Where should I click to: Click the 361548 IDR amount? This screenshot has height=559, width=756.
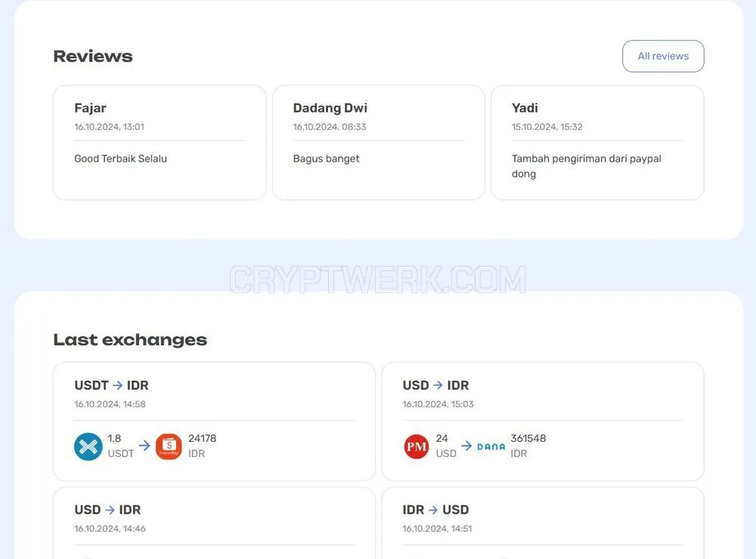[528, 446]
